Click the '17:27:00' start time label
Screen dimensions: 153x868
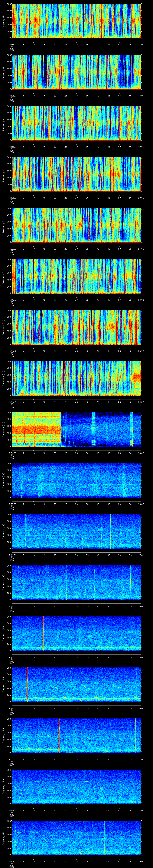coord(12,606)
